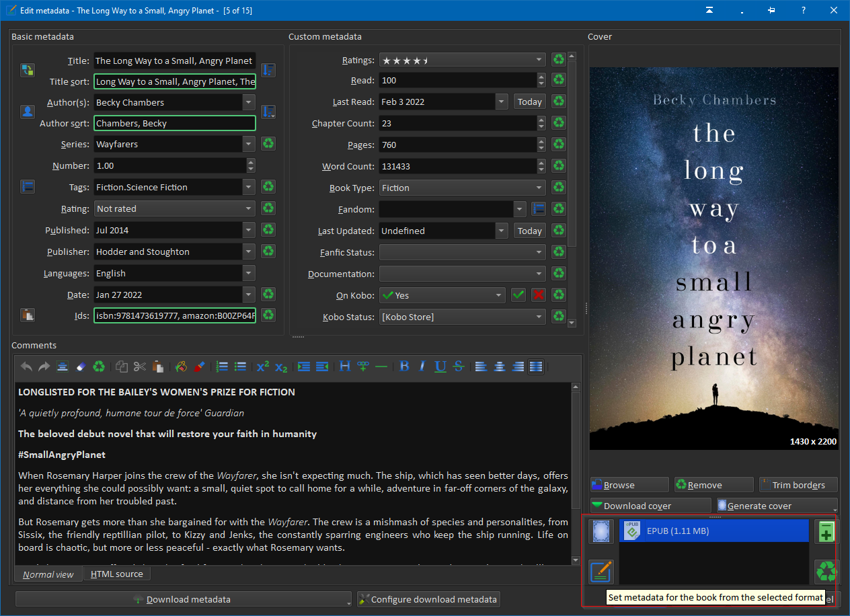Set metadata from the selected format icon

coord(601,572)
